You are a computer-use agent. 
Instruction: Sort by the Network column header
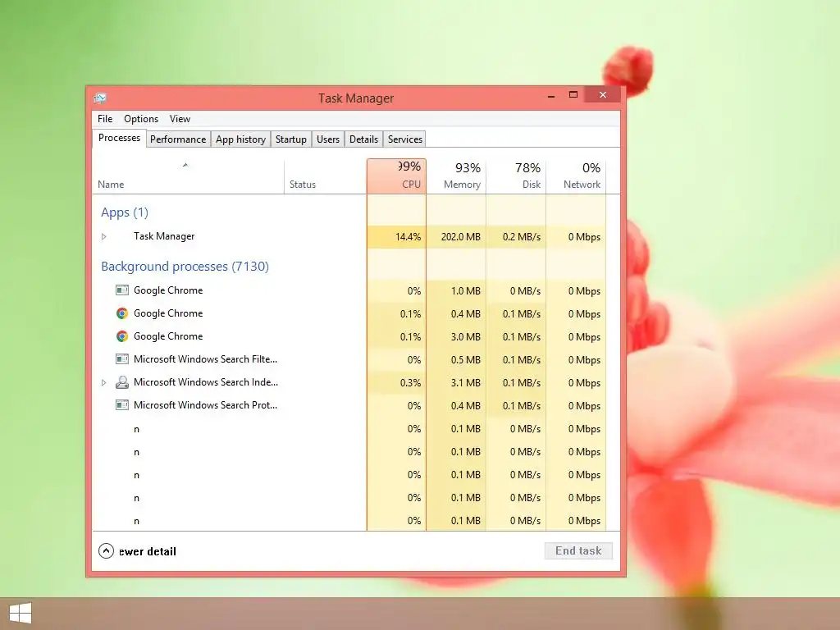pyautogui.click(x=577, y=176)
